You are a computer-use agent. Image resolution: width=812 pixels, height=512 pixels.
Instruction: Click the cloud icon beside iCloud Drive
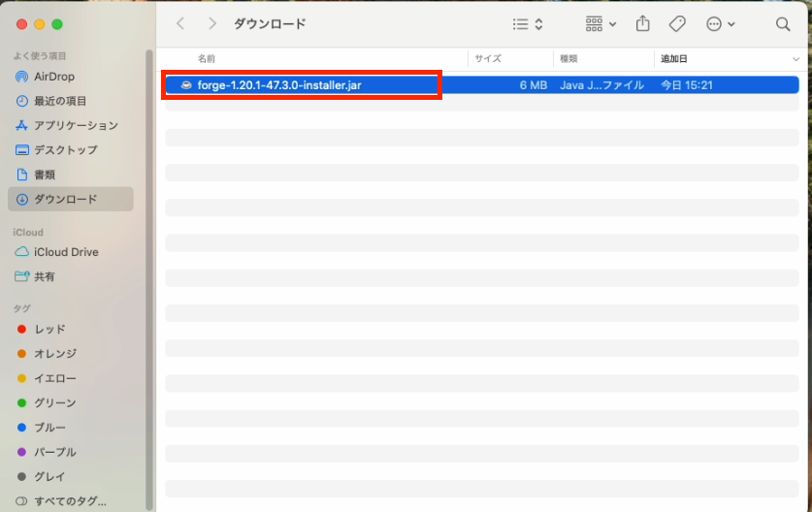pyautogui.click(x=21, y=252)
